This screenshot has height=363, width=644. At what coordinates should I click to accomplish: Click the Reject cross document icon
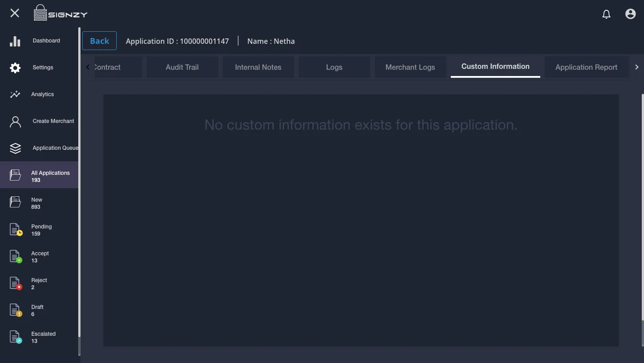[x=16, y=283]
